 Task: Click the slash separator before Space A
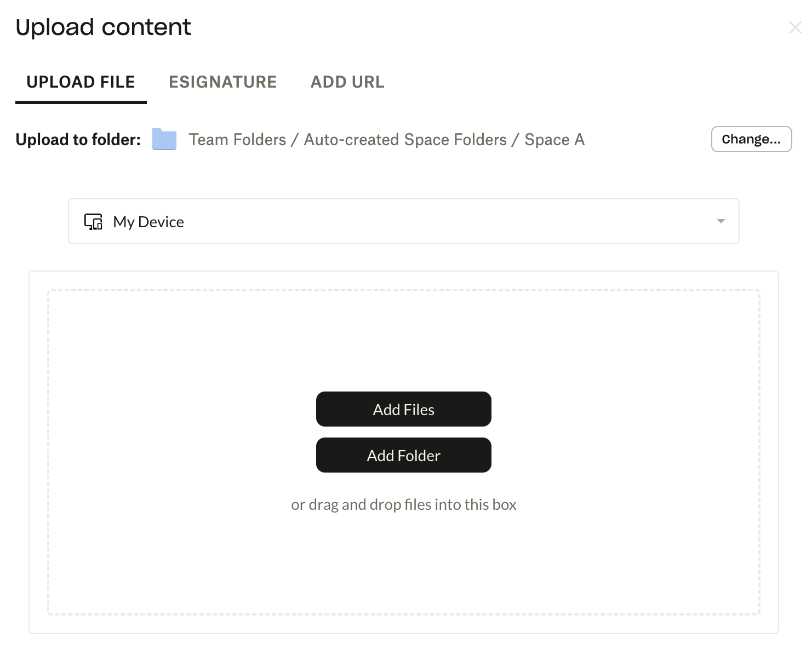coord(515,140)
